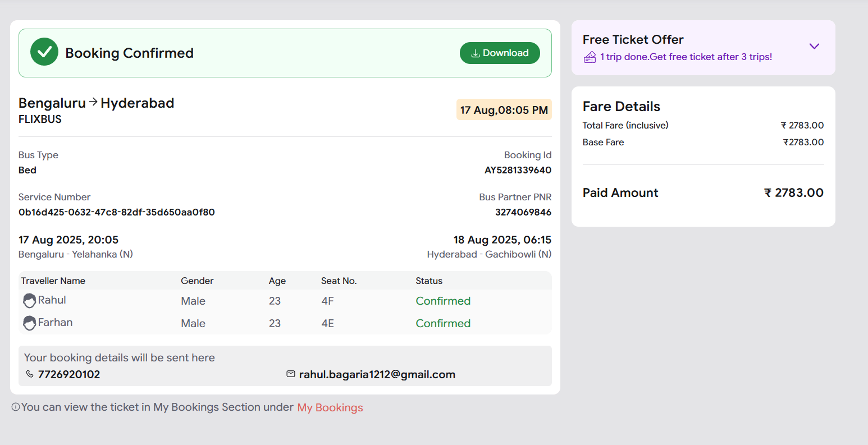This screenshot has height=445, width=868.
Task: Select the Bus Partner PNR number
Action: [523, 212]
